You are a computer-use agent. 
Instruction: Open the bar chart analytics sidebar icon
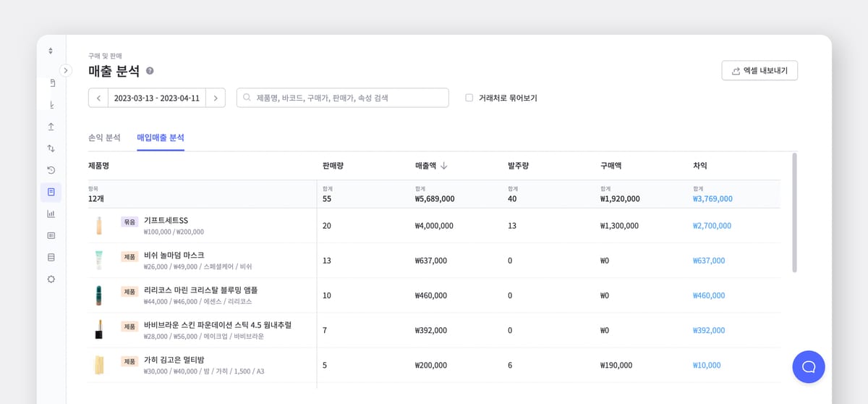pos(51,214)
